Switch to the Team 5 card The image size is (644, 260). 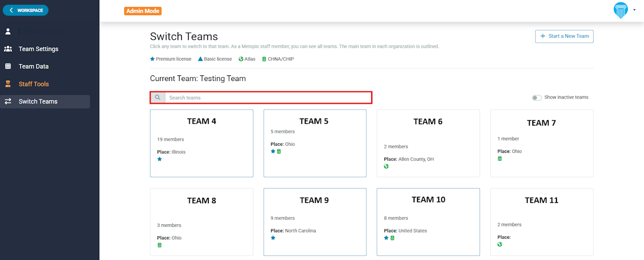tap(314, 143)
